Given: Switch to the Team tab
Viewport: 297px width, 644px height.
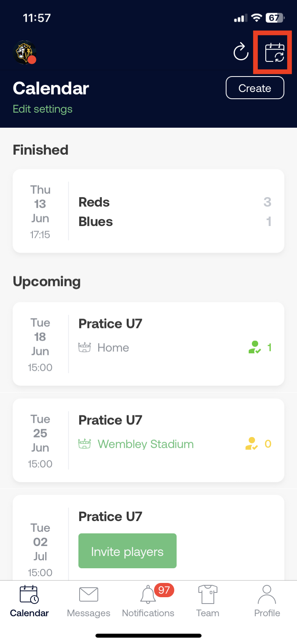Looking at the screenshot, I should click(x=208, y=601).
